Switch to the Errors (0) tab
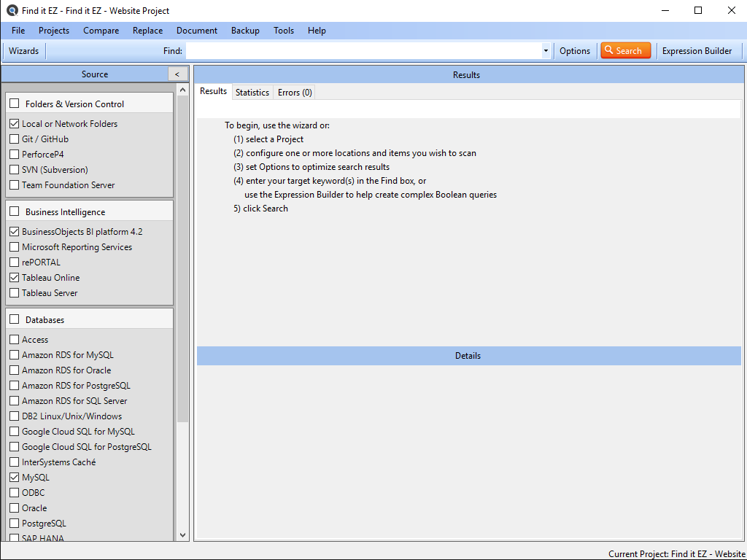Screen dimensions: 747x560 click(x=295, y=93)
